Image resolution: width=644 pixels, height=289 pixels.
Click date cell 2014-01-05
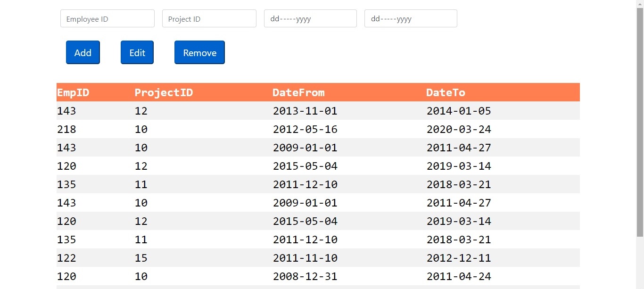459,111
